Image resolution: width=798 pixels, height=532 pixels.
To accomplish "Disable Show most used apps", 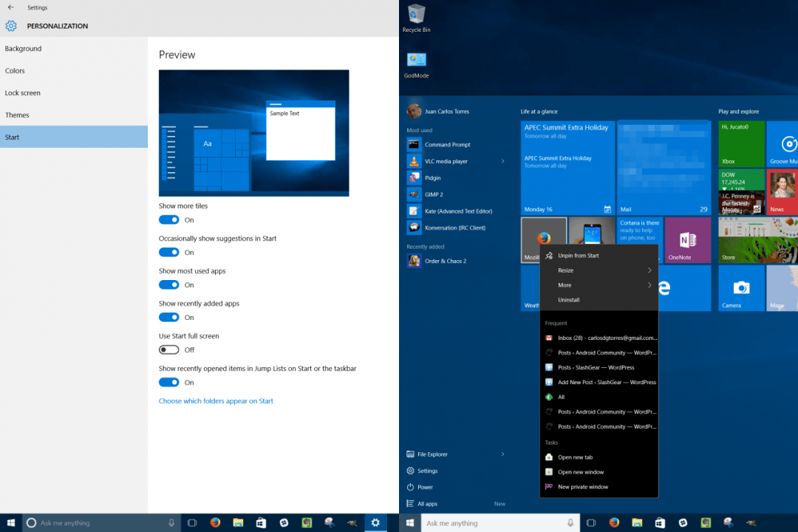I will point(169,285).
